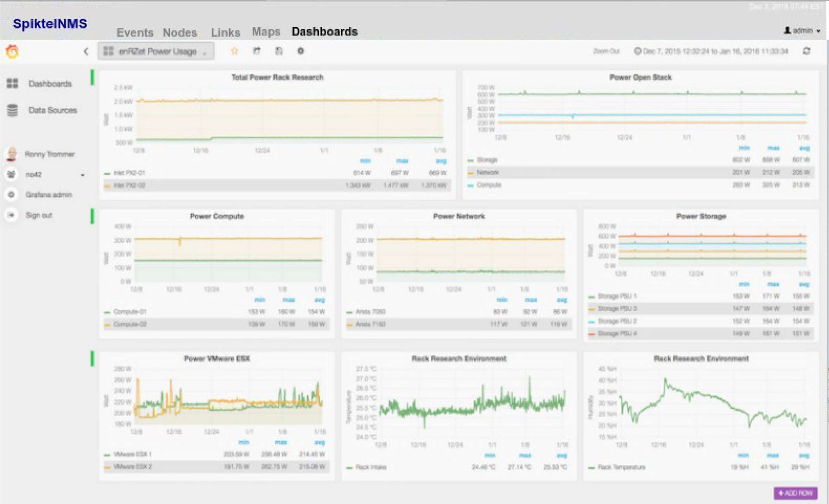This screenshot has height=504, width=829.
Task: Toggle the VMware ESX 1 legend series
Action: [x=133, y=454]
